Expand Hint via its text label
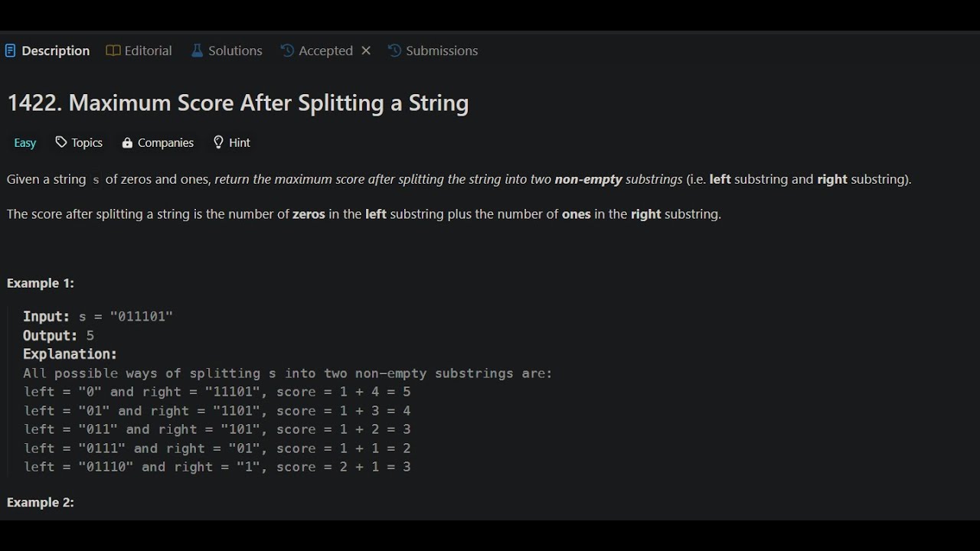Screen dimensions: 980x551 [240, 143]
